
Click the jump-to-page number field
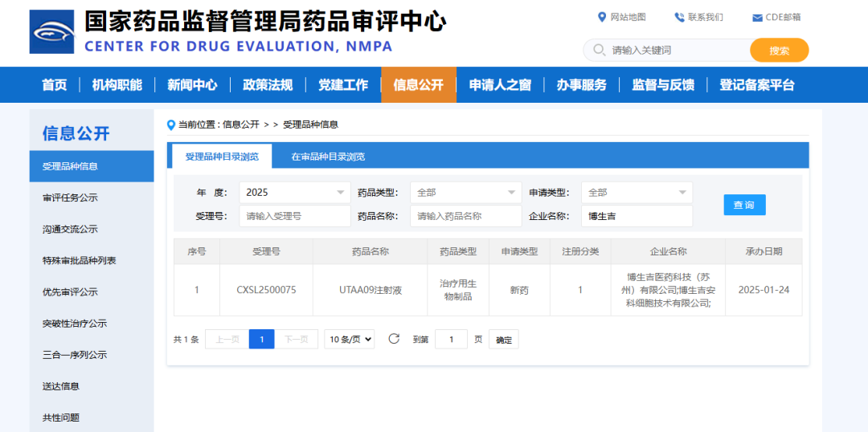point(451,339)
